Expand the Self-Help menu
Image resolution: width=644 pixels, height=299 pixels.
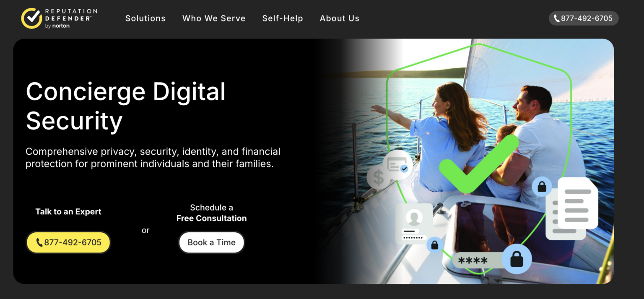point(283,18)
